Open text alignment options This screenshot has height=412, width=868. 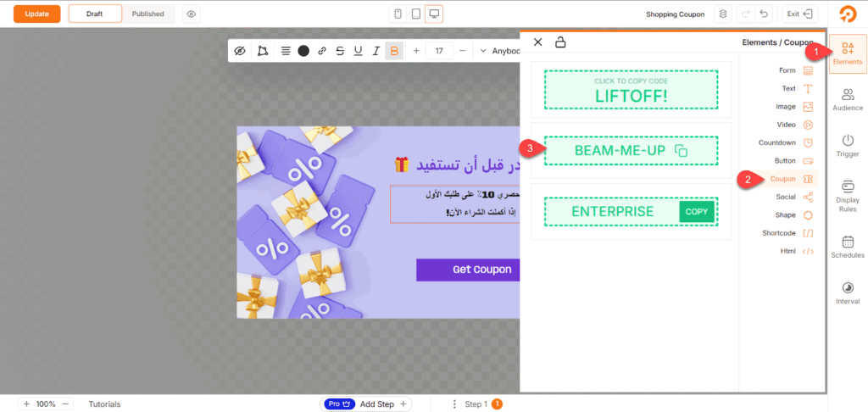[286, 51]
